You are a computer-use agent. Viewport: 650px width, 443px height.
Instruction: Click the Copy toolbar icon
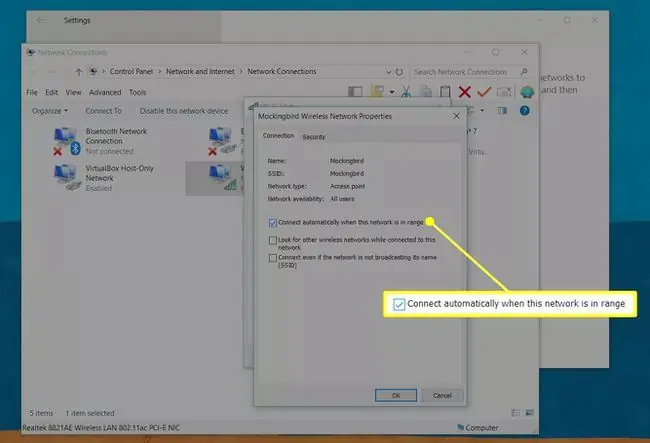[x=426, y=91]
